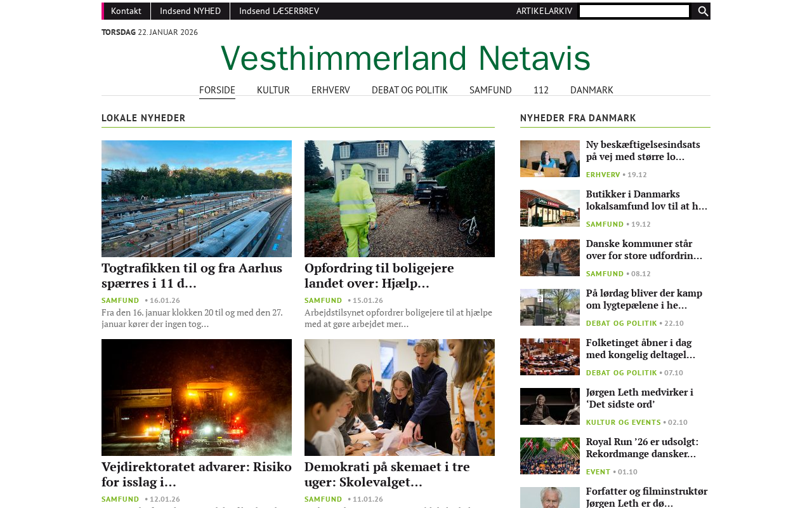Click the Vesthimmerland Netavis logo
Screen dimensions: 812x508
(406, 58)
